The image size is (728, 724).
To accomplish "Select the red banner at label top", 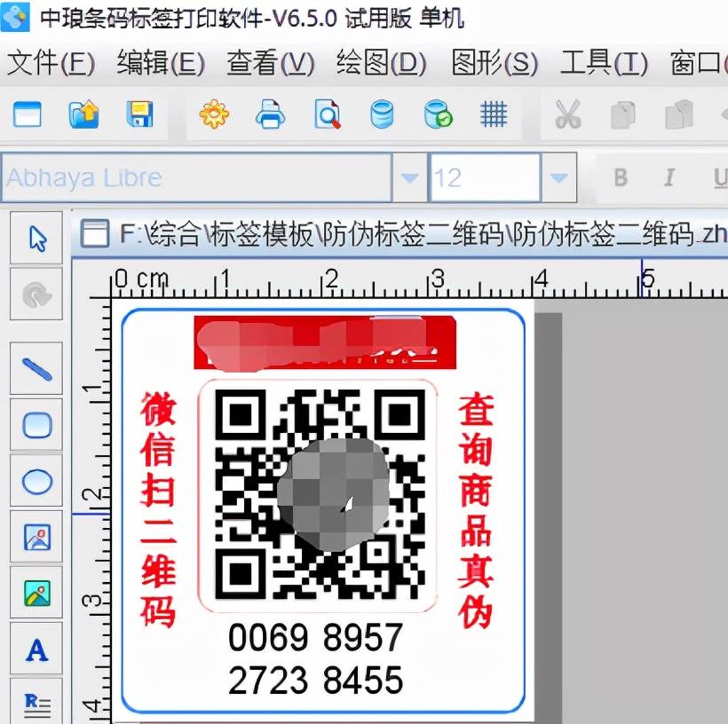I will pyautogui.click(x=325, y=342).
